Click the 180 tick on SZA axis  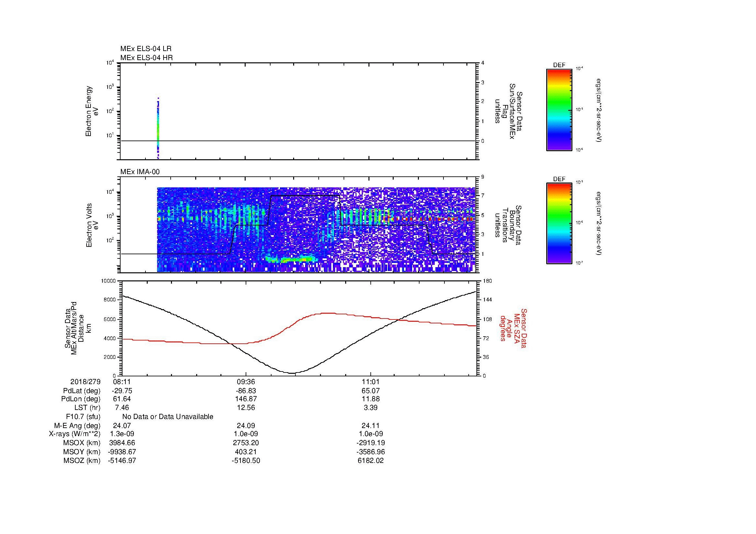487,281
